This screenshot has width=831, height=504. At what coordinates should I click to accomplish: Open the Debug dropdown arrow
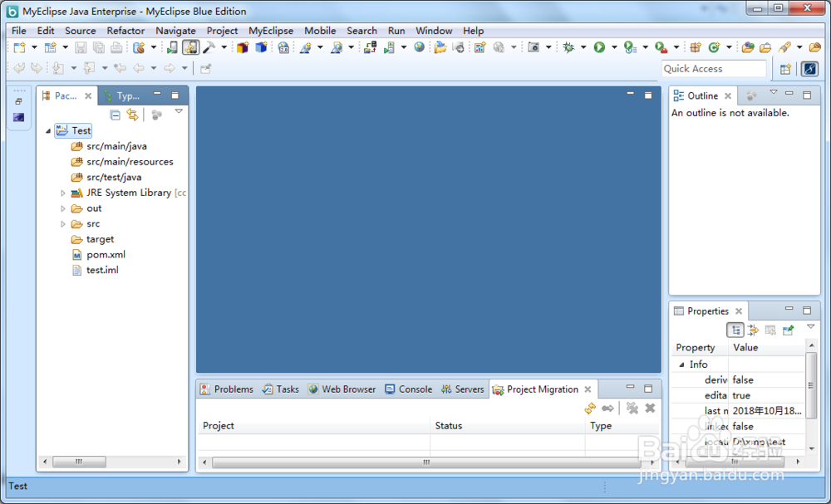[x=583, y=47]
